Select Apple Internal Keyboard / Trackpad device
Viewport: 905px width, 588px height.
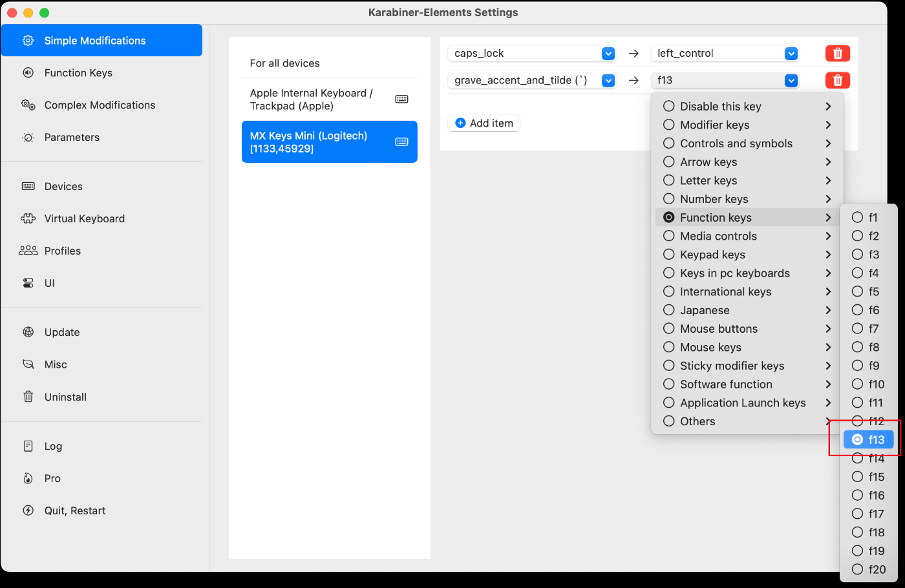click(x=330, y=100)
